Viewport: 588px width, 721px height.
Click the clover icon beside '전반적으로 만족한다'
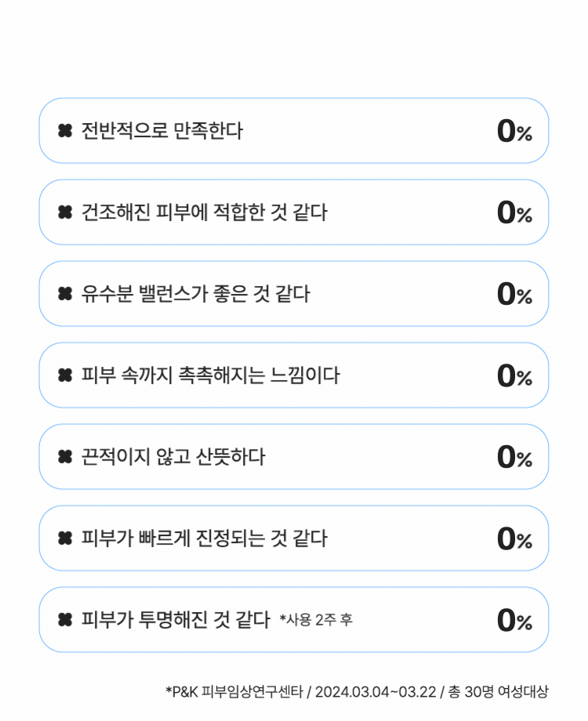pos(65,131)
